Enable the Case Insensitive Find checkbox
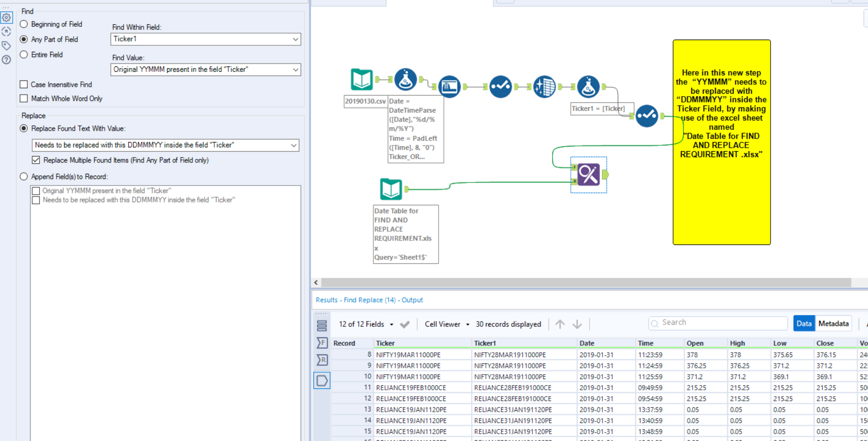The image size is (868, 441). (x=23, y=84)
